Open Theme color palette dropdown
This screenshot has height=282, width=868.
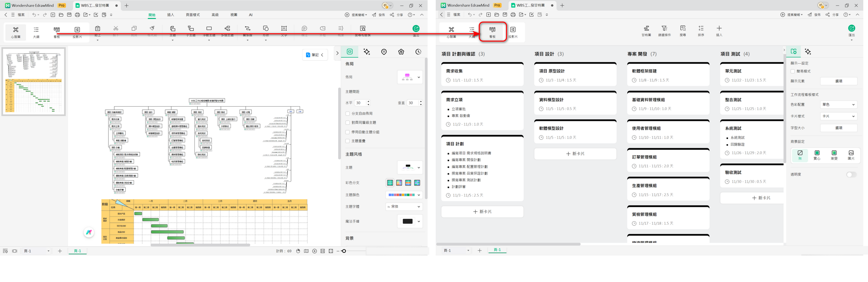coord(404,195)
